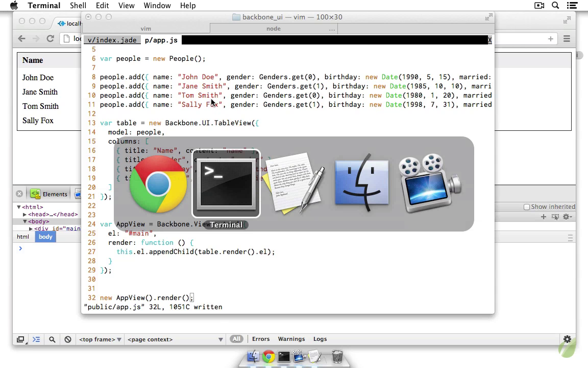Select the TextEdit icon in app switcher
588x368 pixels.
pos(294,184)
